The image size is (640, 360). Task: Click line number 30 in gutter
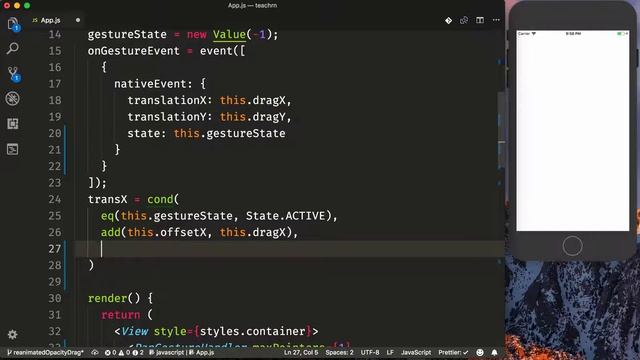click(x=55, y=298)
